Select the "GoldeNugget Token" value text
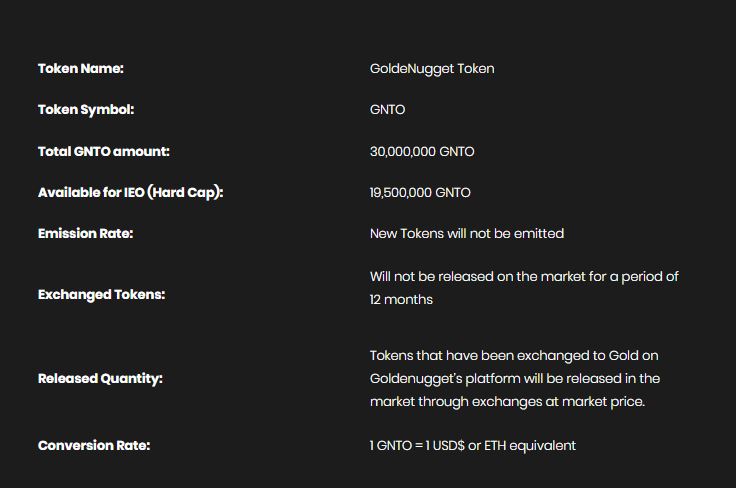The width and height of the screenshot is (736, 488). pos(432,69)
